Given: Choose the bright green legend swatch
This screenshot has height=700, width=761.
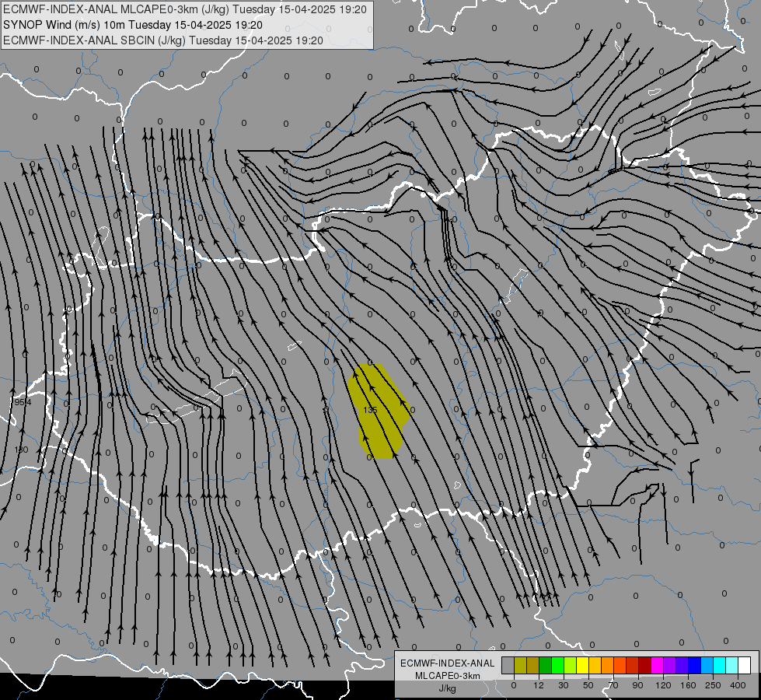Looking at the screenshot, I should coord(557,665).
